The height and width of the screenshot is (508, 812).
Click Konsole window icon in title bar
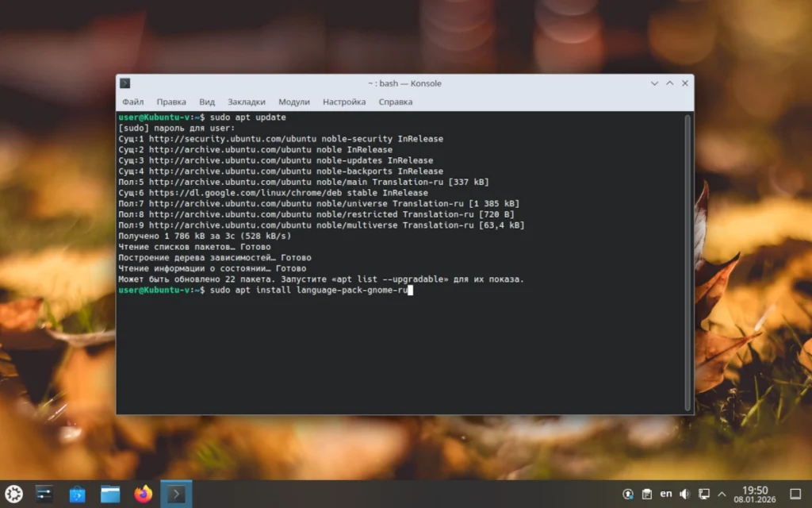[x=124, y=83]
